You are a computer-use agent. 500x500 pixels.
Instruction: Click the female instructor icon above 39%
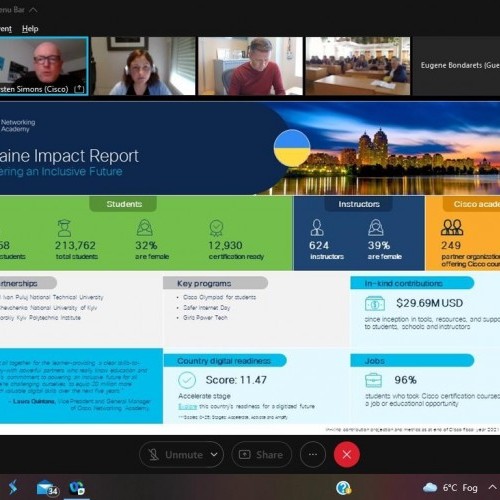(376, 228)
